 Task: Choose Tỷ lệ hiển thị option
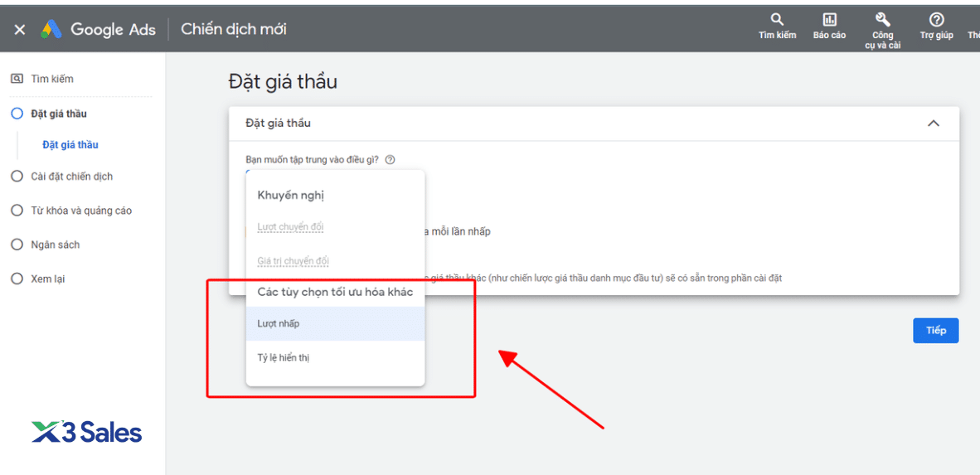335,357
